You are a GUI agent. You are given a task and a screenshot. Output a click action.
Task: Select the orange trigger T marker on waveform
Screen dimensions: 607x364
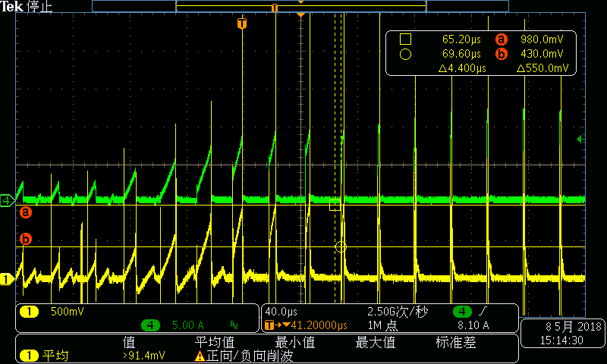pos(242,24)
